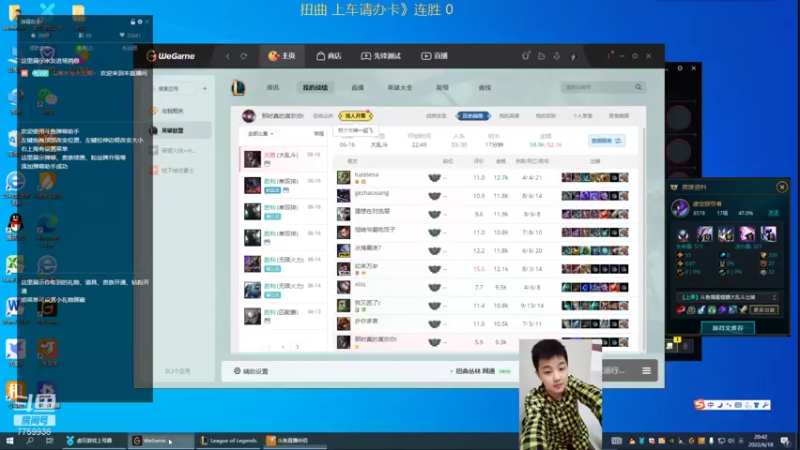Go to previous page of match list

[x=269, y=347]
